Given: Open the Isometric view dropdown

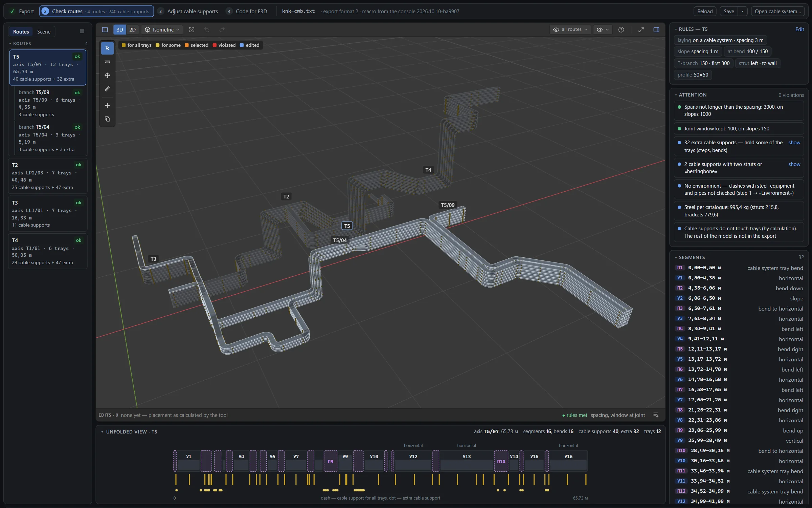Looking at the screenshot, I should point(162,30).
